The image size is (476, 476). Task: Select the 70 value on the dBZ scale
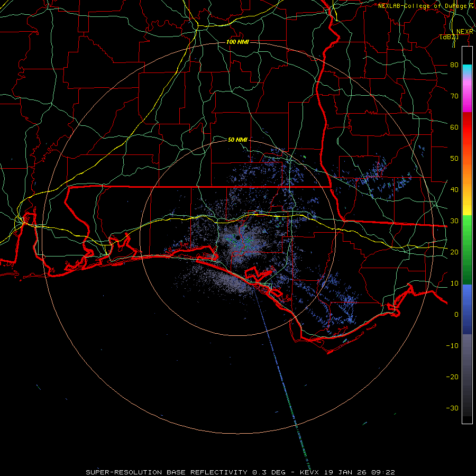(x=454, y=96)
